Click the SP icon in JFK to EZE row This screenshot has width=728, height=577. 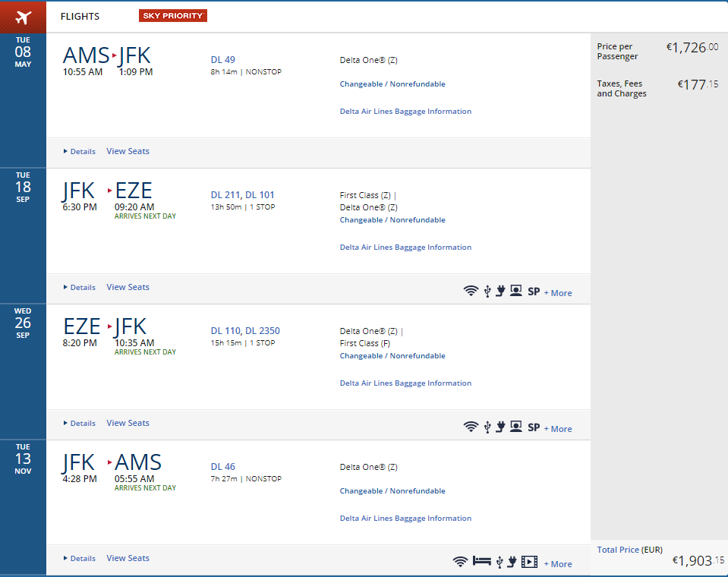pyautogui.click(x=534, y=292)
